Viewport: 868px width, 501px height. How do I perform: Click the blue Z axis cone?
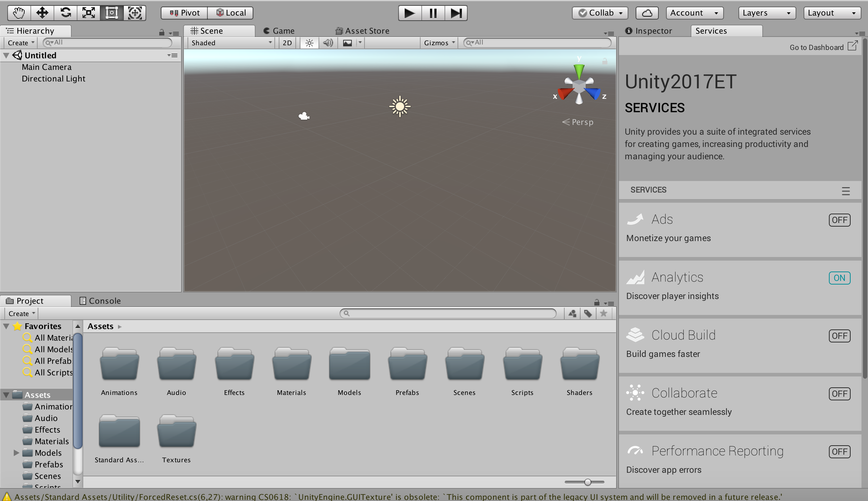[x=593, y=93]
